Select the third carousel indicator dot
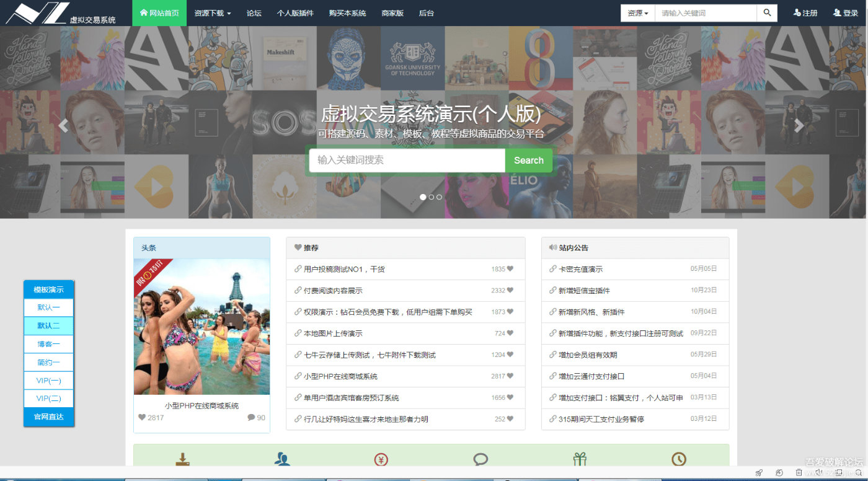The height and width of the screenshot is (481, 868). [440, 197]
